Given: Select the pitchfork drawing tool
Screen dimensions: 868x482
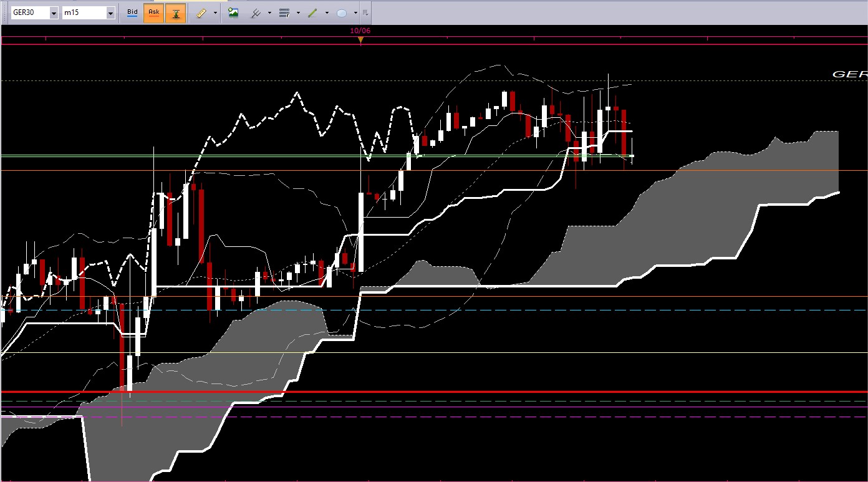Looking at the screenshot, I should pyautogui.click(x=255, y=12).
